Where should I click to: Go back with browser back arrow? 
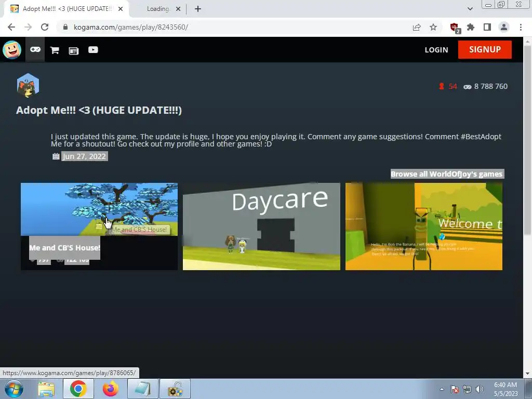11,27
